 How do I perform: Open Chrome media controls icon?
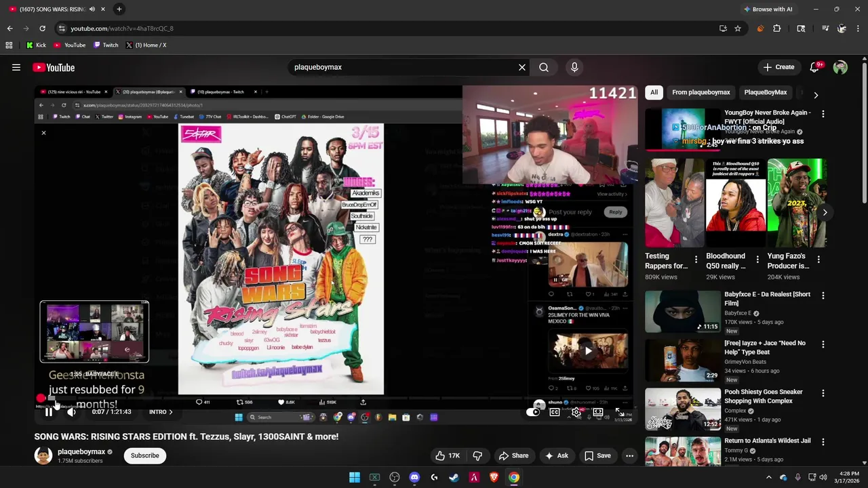(x=825, y=28)
